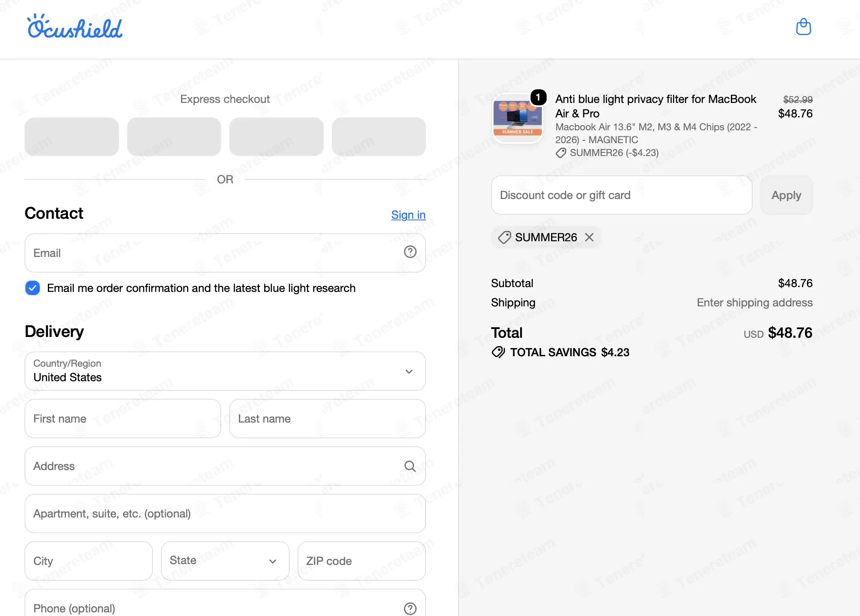This screenshot has width=860, height=616.
Task: Focus the Apartment, suite field
Action: coord(225,513)
